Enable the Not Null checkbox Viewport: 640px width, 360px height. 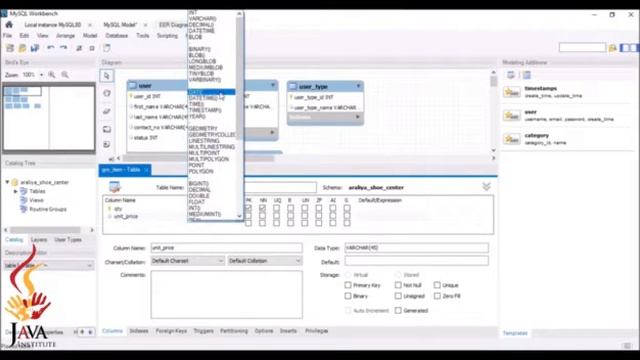coord(398,285)
